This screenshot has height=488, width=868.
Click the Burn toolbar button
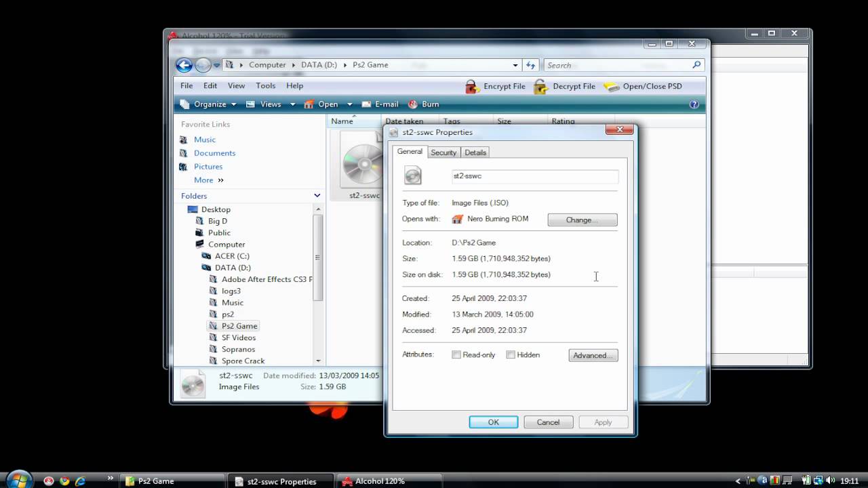tap(424, 104)
